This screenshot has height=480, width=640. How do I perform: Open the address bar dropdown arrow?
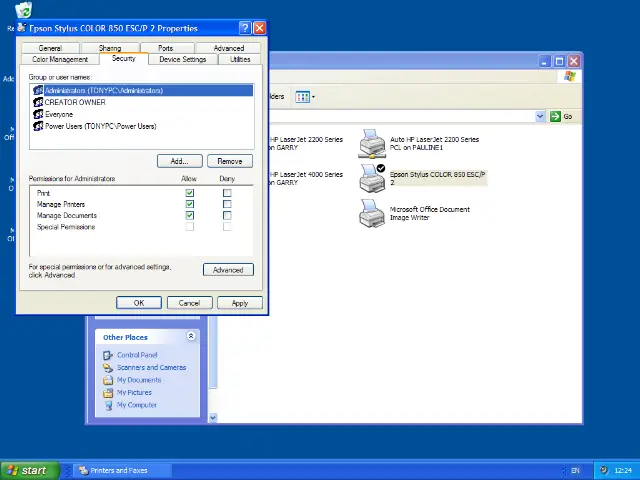point(540,116)
